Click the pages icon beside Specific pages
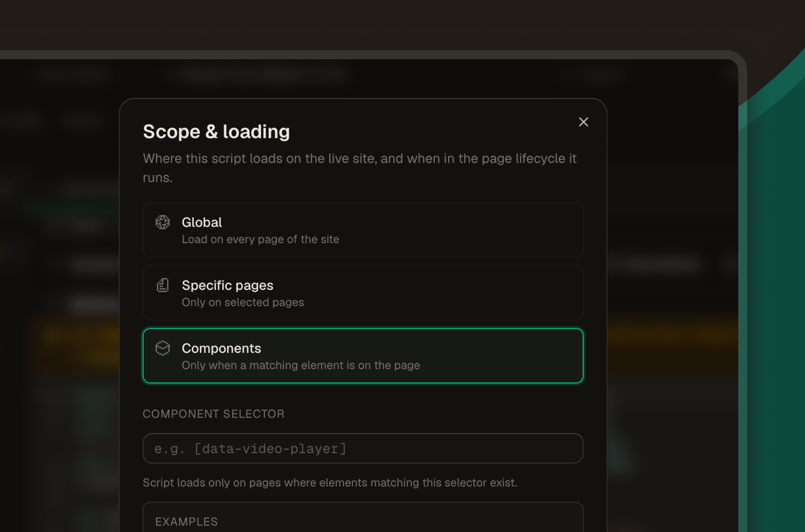The image size is (805, 532). click(163, 285)
